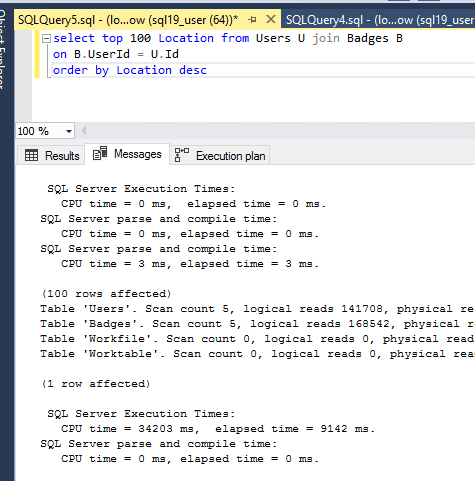Pin the SQLQuery5.sql tab
Screen dimensions: 475x481
[x=252, y=20]
